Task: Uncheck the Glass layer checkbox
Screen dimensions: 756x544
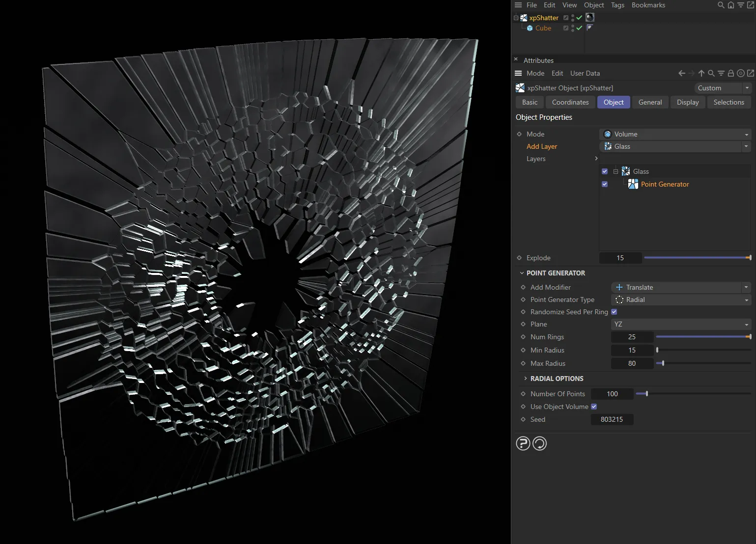Action: [x=605, y=171]
